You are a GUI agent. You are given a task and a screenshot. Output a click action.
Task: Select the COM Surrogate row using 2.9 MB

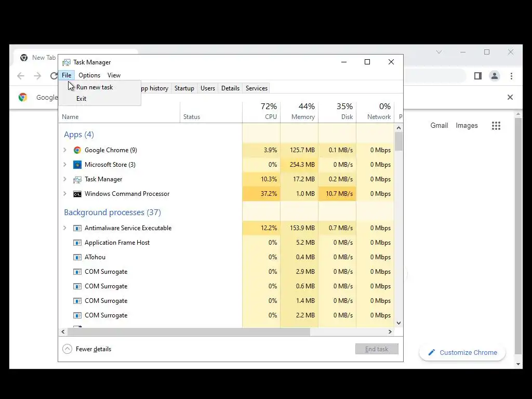[x=227, y=272]
